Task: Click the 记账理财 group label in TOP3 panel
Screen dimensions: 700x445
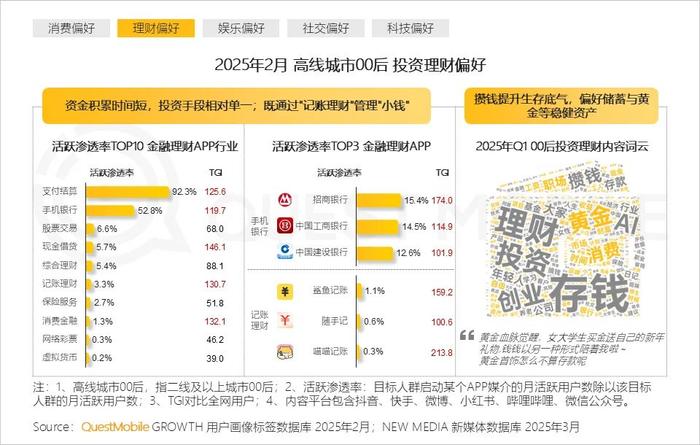Action: (x=259, y=320)
